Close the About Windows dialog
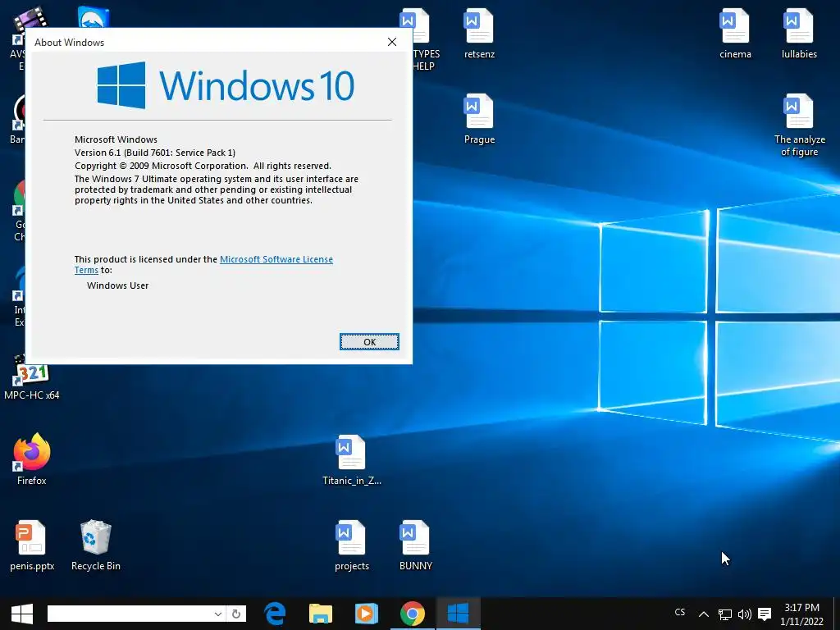Viewport: 840px width, 630px height. coord(392,42)
